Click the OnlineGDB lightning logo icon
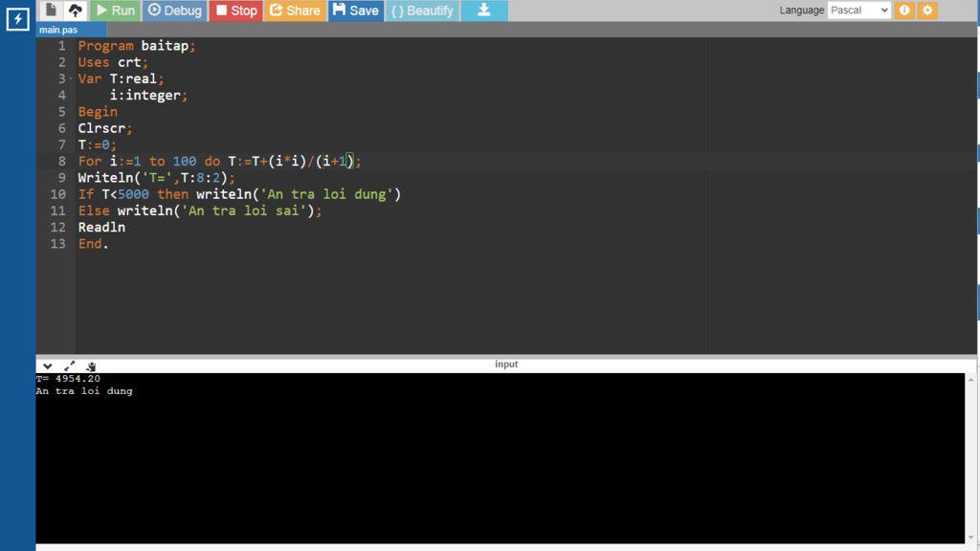980x551 pixels. click(17, 19)
